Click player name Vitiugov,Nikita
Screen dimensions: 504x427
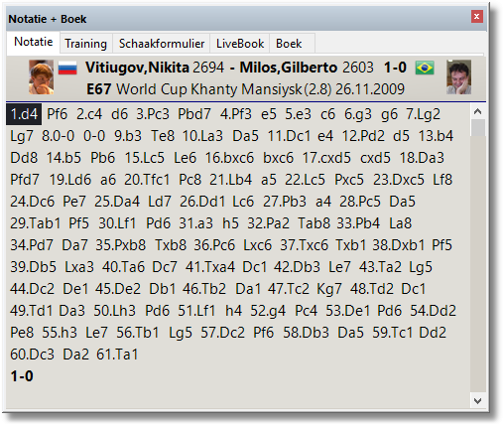click(137, 68)
